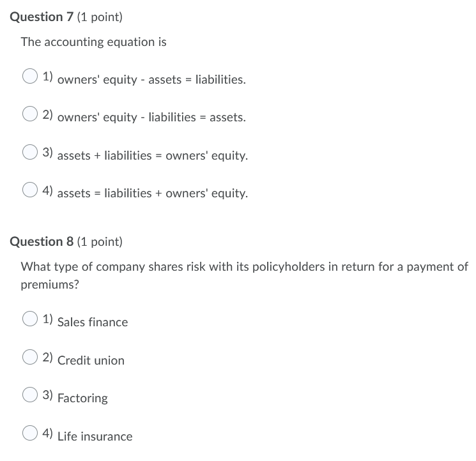Click the policyholders premiums question prompt text
The height and width of the screenshot is (461, 476).
[x=244, y=276]
